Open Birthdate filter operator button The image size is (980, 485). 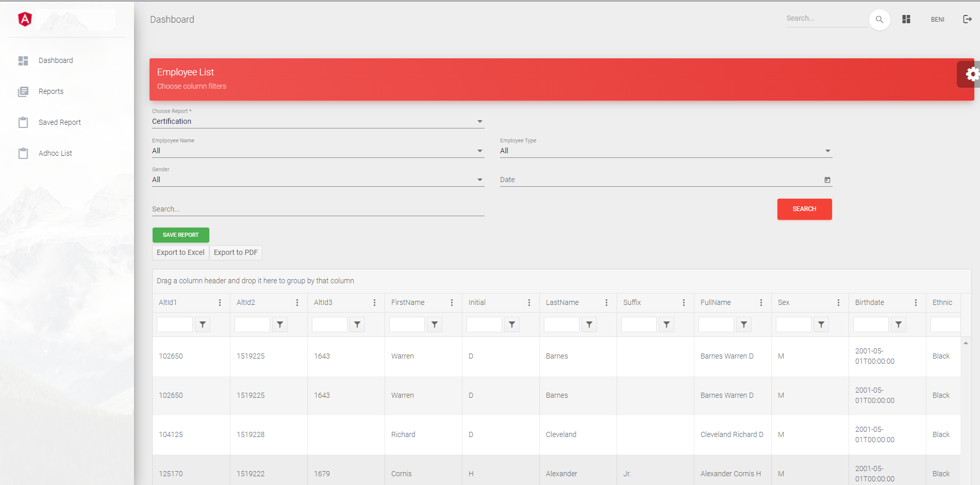(x=899, y=325)
